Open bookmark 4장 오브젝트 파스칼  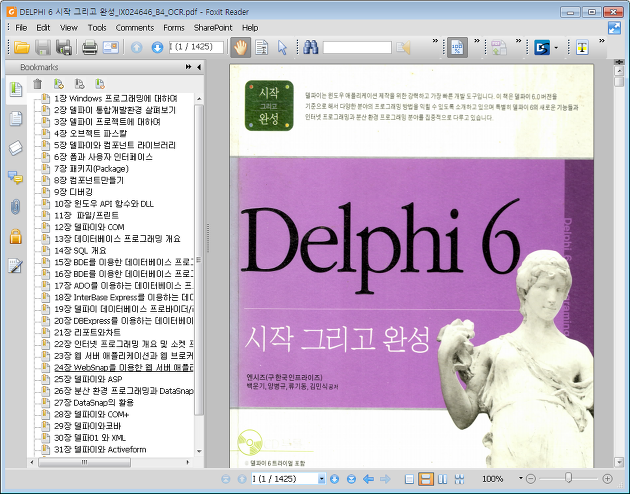pyautogui.click(x=90, y=133)
